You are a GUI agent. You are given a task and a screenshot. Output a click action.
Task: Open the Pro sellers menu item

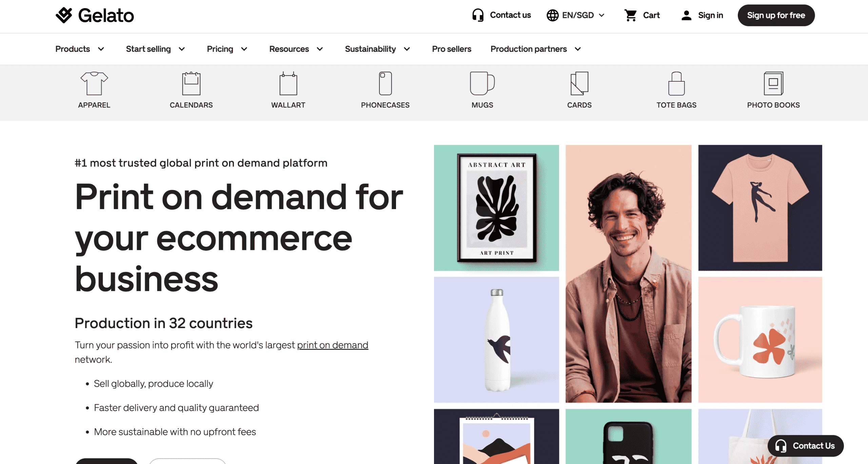(x=451, y=49)
